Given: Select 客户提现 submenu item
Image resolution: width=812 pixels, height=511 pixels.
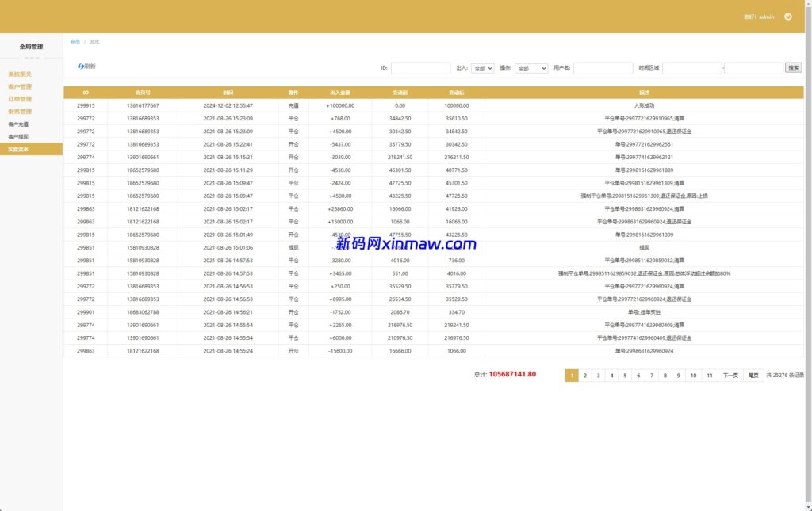Looking at the screenshot, I should 18,136.
